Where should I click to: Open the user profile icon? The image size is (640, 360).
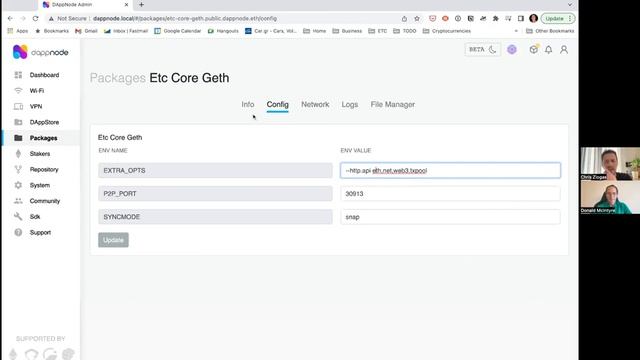(x=564, y=50)
